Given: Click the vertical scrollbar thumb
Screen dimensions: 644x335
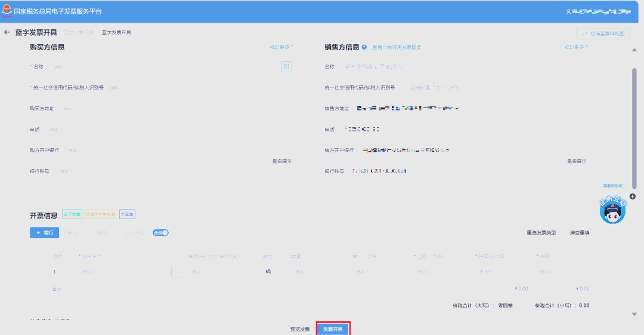Looking at the screenshot, I should pyautogui.click(x=634, y=128).
